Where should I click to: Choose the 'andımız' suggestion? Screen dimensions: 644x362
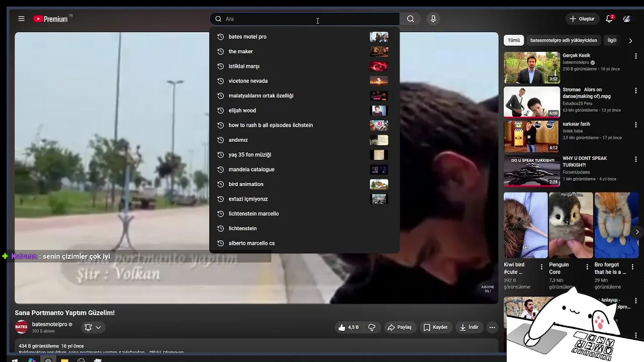(304, 140)
